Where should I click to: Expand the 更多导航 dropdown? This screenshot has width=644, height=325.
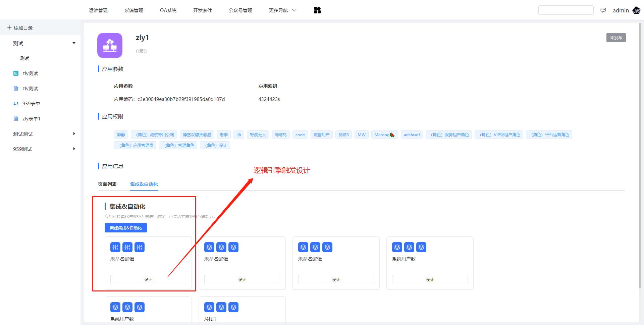[x=283, y=10]
